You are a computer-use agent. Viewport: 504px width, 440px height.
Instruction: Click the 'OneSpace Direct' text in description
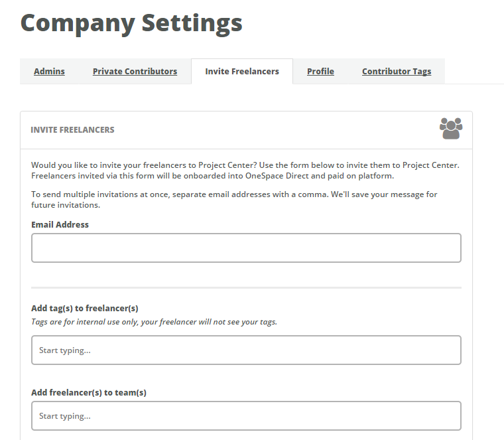click(x=277, y=176)
